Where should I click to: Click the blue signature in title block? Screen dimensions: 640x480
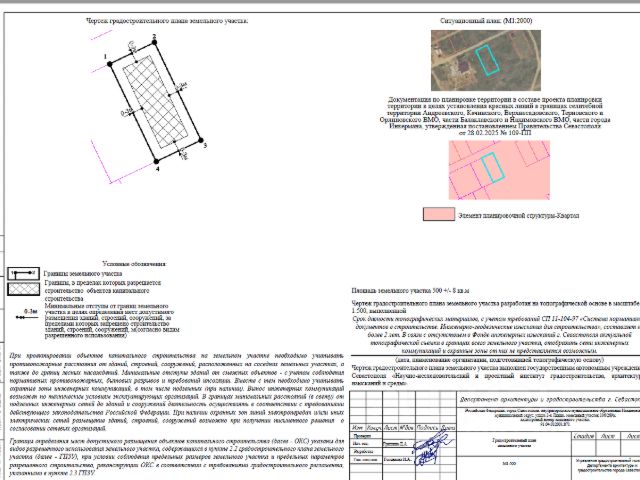coord(432,448)
